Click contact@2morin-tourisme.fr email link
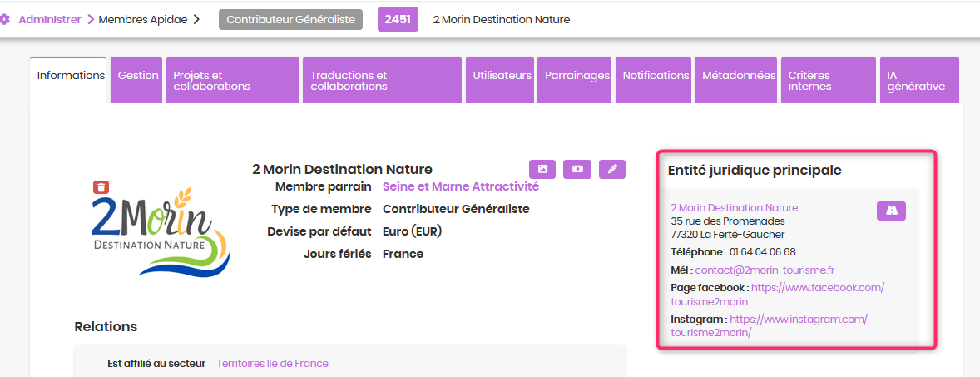The height and width of the screenshot is (377, 980). tap(765, 270)
